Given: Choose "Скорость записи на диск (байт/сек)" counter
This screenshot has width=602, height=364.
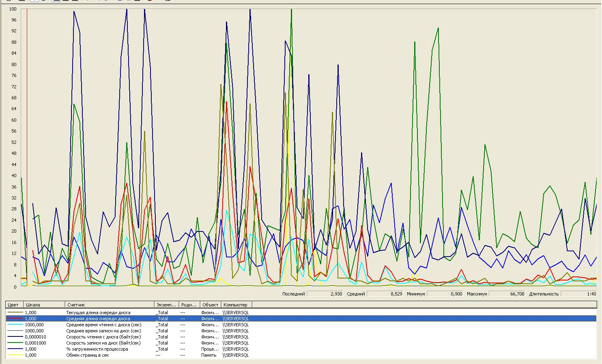Looking at the screenshot, I should click(103, 343).
